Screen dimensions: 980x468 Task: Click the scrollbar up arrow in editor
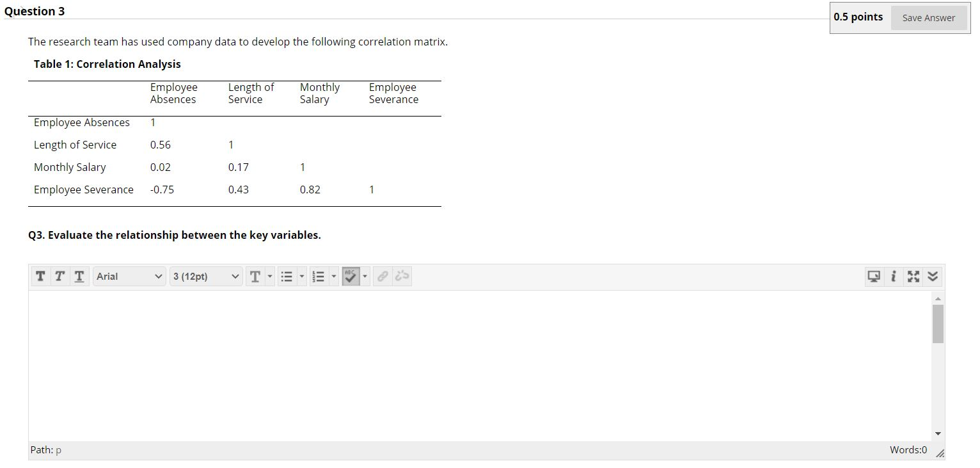point(938,298)
